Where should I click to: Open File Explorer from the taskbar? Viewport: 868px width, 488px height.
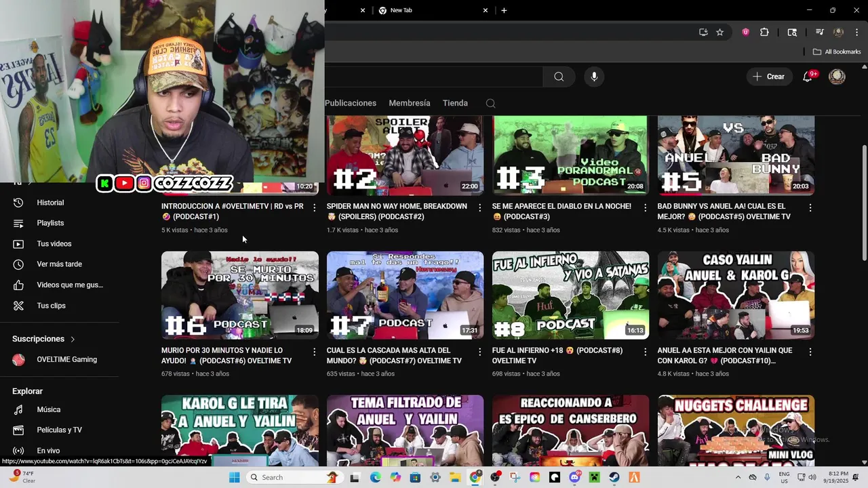[455, 477]
